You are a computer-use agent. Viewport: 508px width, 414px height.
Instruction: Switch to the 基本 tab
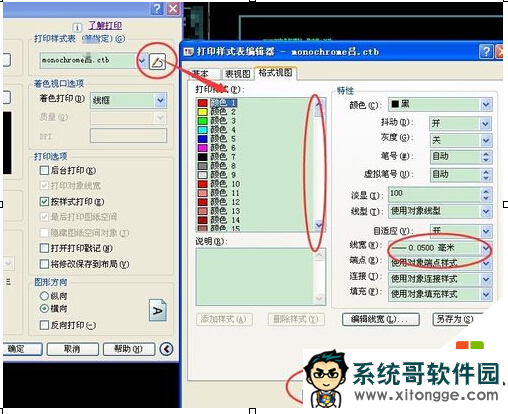point(204,74)
